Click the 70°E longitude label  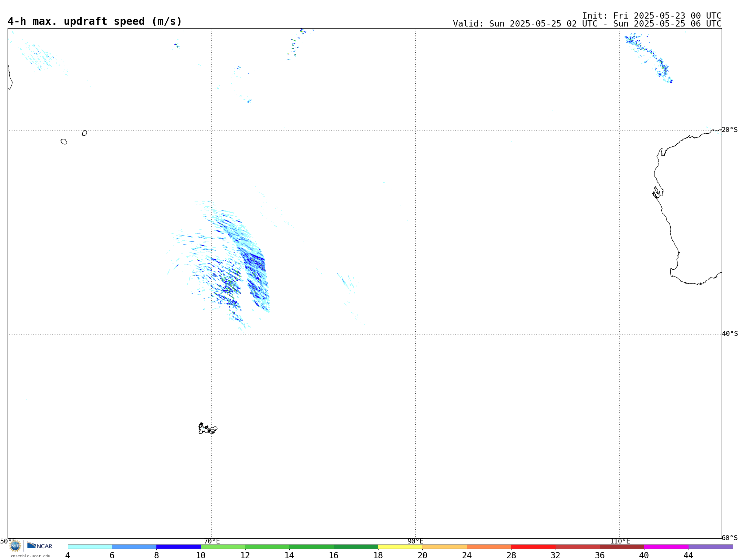(x=212, y=541)
